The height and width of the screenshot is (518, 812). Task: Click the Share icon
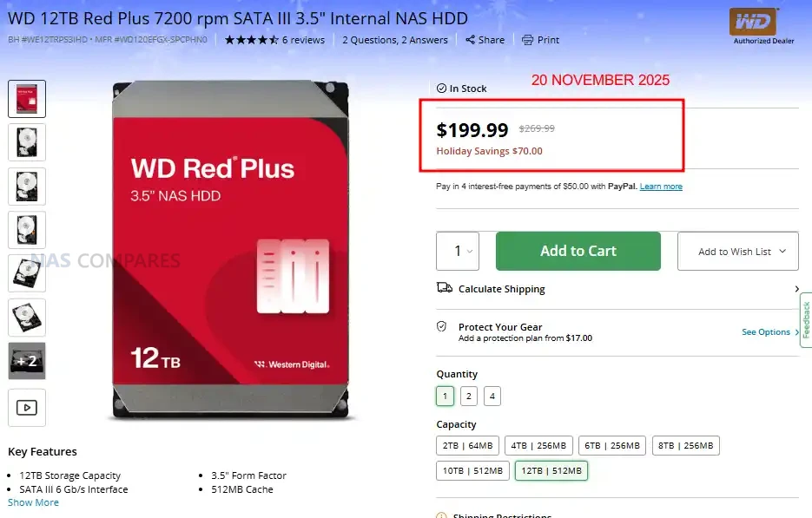tap(470, 40)
